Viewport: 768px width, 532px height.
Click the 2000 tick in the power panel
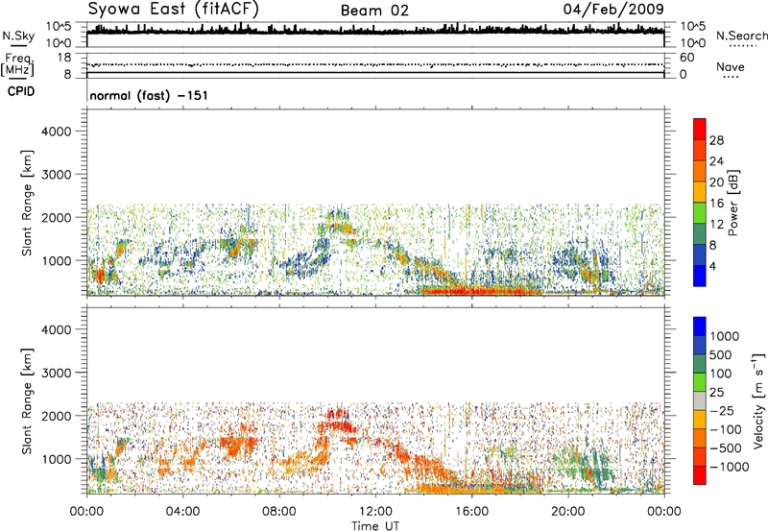coord(57,217)
